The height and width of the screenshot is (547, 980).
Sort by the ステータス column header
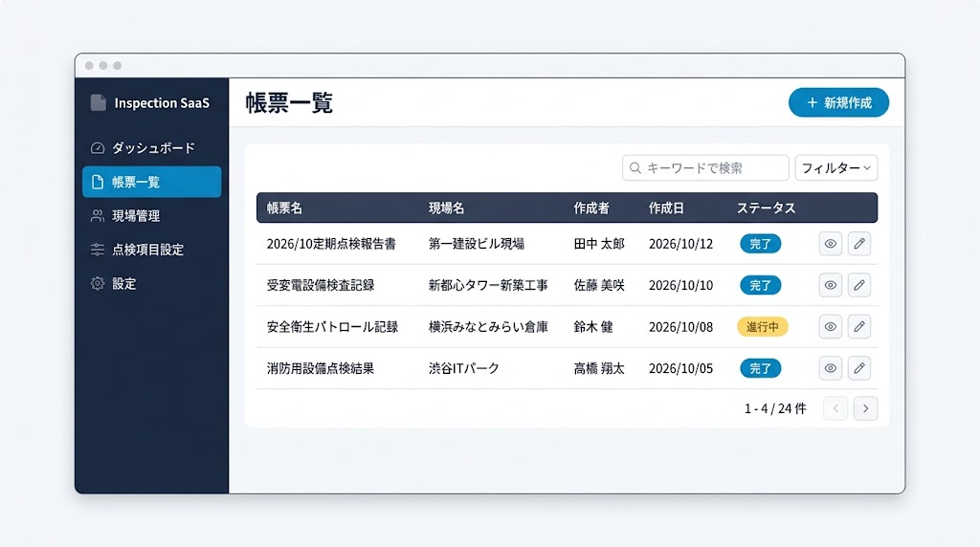[767, 208]
